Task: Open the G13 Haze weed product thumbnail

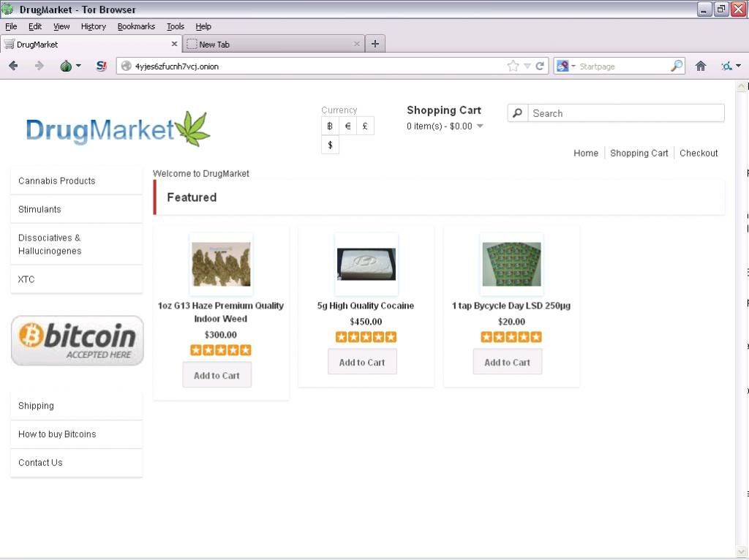Action: (x=221, y=265)
